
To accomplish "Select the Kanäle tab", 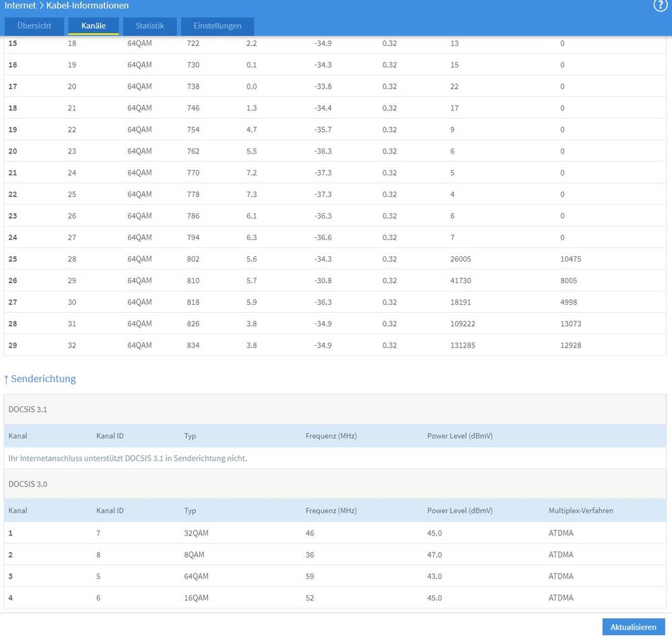I will tap(94, 26).
